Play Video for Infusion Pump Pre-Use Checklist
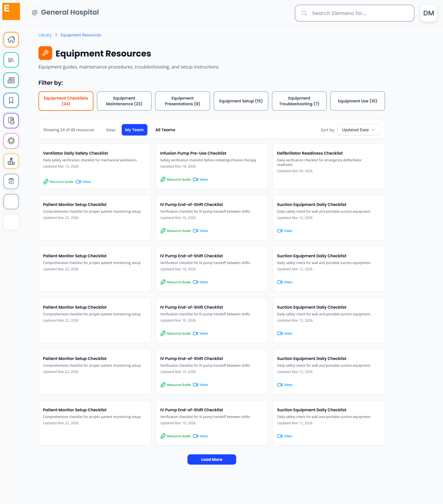 [x=200, y=180]
